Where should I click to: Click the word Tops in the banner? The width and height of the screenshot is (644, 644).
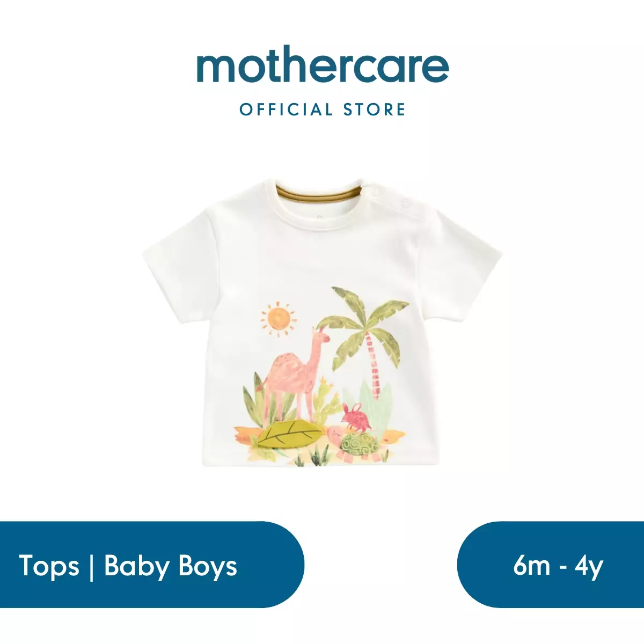click(49, 566)
